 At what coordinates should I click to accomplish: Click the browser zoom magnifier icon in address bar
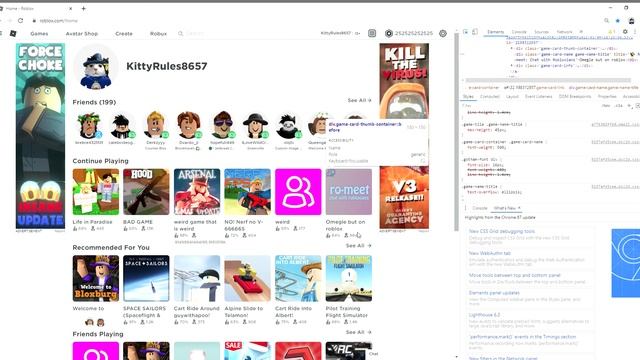point(607,20)
